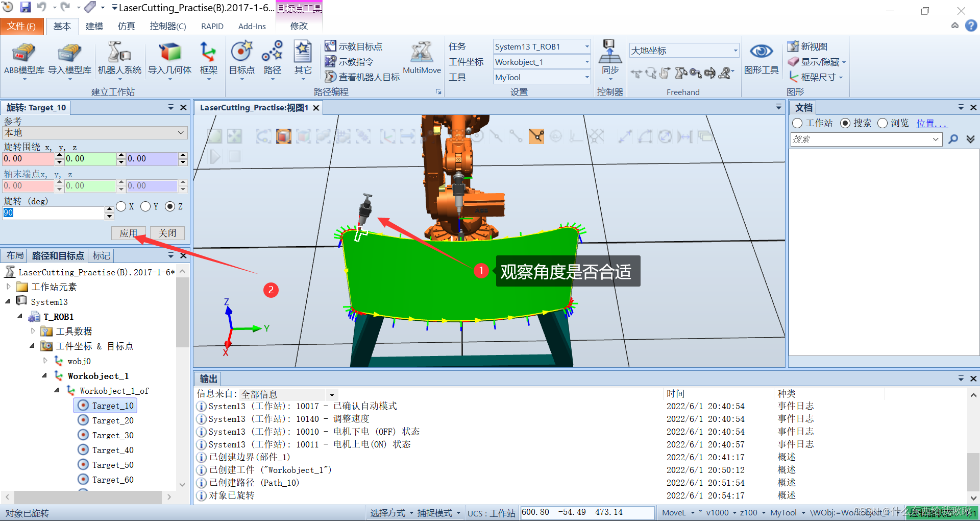This screenshot has width=980, height=521.
Task: Select the X rotation axis radio
Action: [x=121, y=206]
